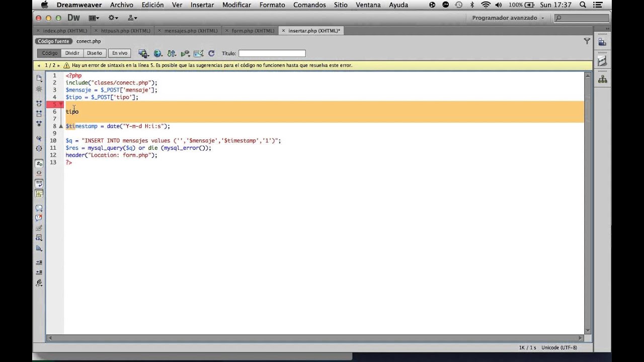Select parent tag icon

(39, 138)
